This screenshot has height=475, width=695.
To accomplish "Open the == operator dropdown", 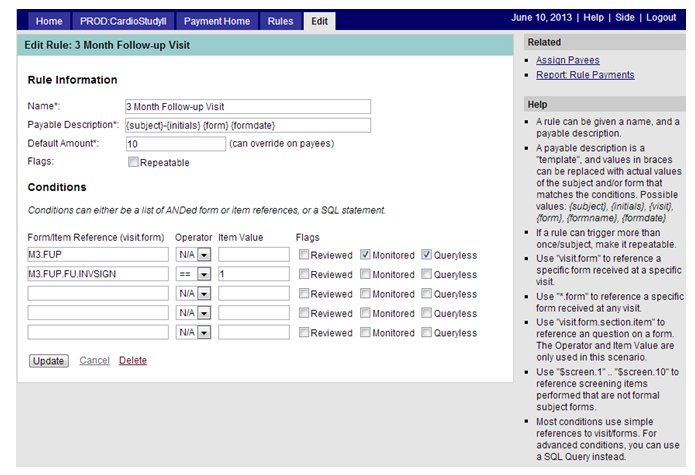I will click(x=203, y=274).
